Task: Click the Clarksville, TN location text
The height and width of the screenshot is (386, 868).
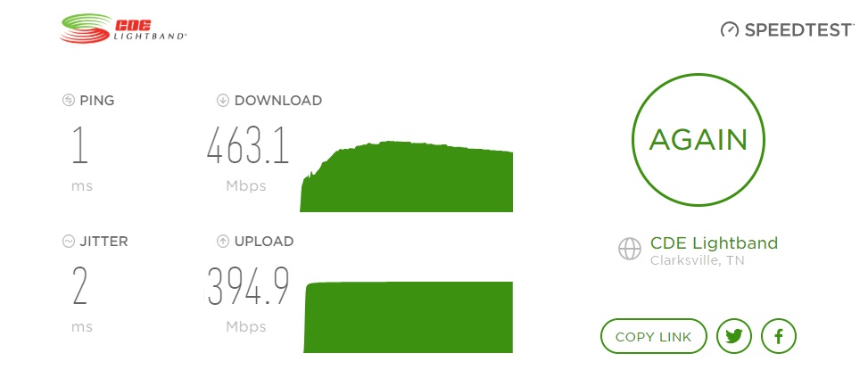Action: tap(698, 260)
